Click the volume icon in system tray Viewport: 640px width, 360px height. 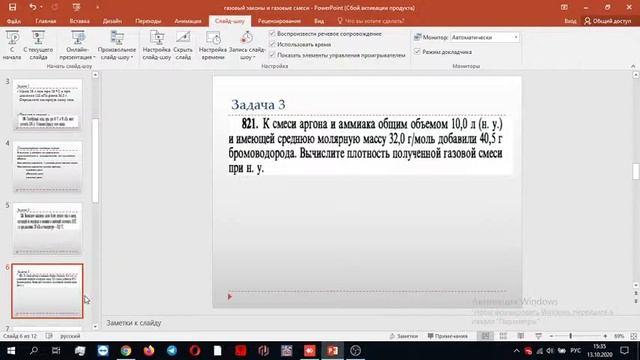tap(550, 351)
